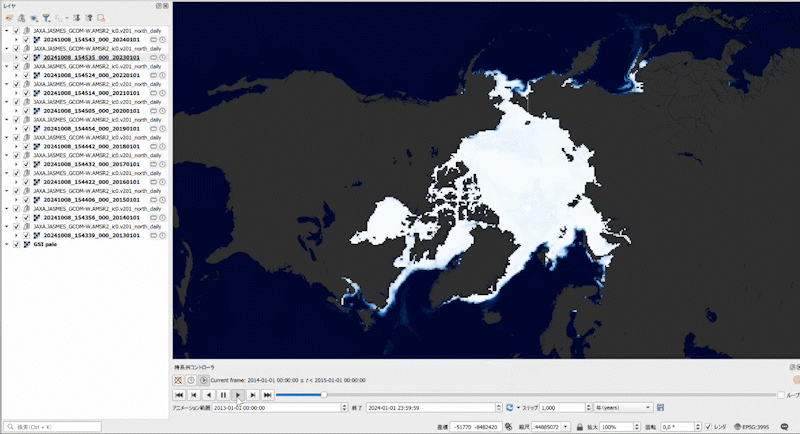
Task: Open dropdown arrow next to refresh range
Action: pos(518,407)
